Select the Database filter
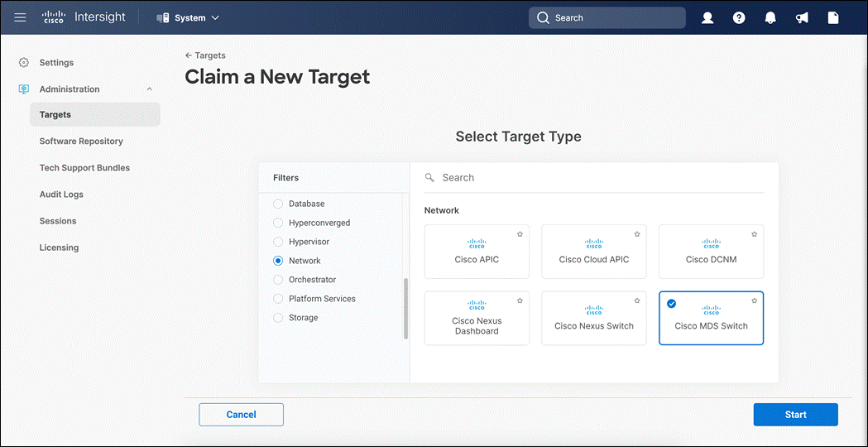The height and width of the screenshot is (447, 868). [279, 204]
